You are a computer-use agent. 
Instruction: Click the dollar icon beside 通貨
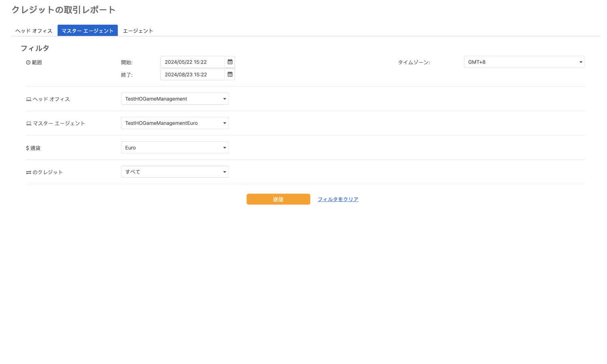[x=27, y=148]
